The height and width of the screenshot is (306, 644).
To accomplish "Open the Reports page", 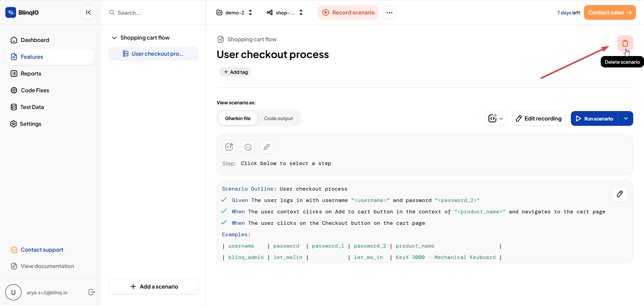I will pos(50,73).
